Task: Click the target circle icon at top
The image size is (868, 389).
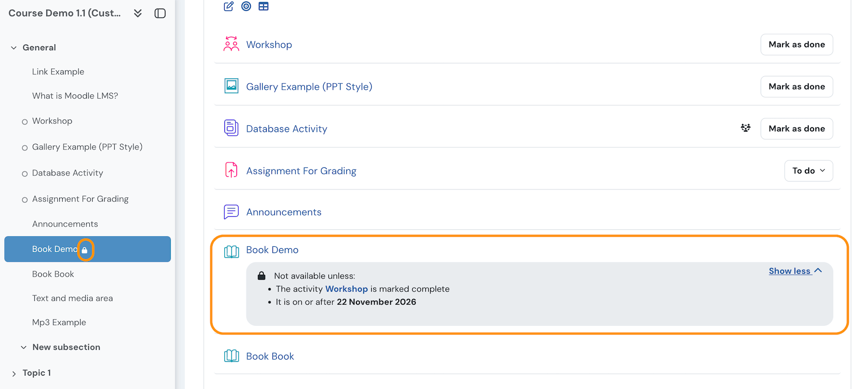Action: (246, 6)
